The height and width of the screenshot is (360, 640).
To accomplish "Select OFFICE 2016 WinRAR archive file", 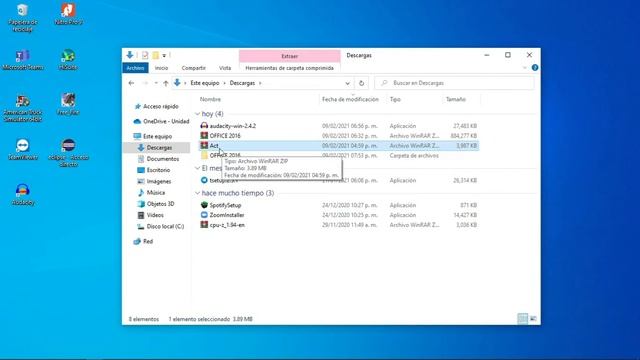I will click(338, 136).
